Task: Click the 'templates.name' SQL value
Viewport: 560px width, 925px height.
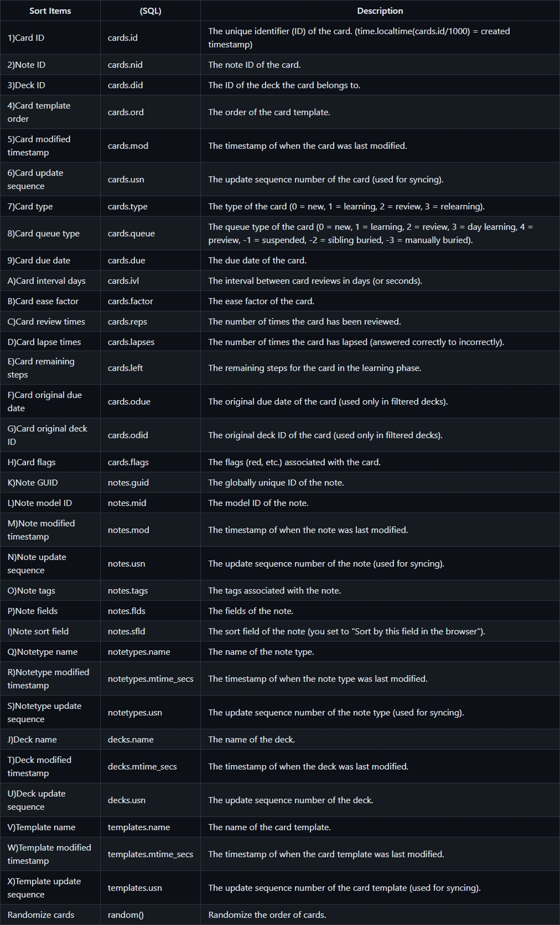Action: point(139,827)
